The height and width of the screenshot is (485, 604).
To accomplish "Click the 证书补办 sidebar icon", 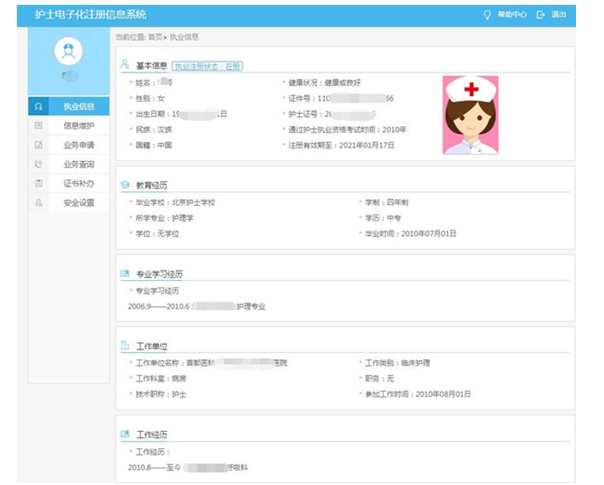I will click(x=39, y=183).
